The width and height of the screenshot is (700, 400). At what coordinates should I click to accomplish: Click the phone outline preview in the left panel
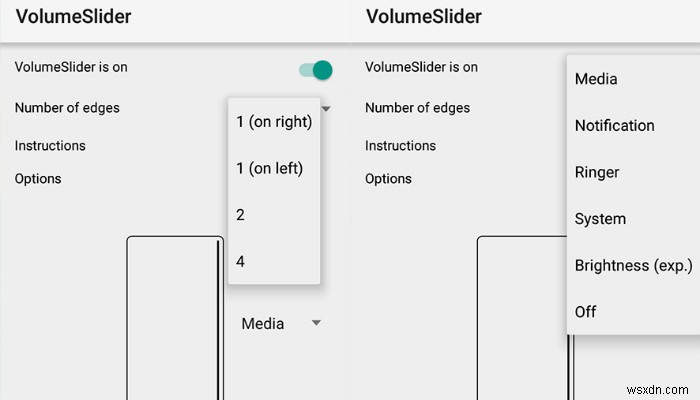tap(174, 318)
